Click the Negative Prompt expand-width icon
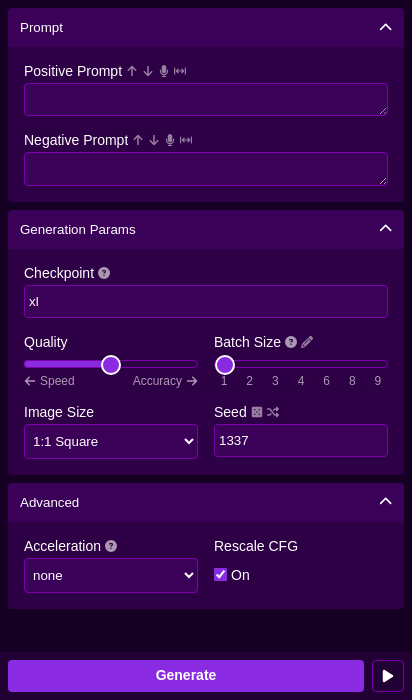The width and height of the screenshot is (412, 700). (186, 140)
